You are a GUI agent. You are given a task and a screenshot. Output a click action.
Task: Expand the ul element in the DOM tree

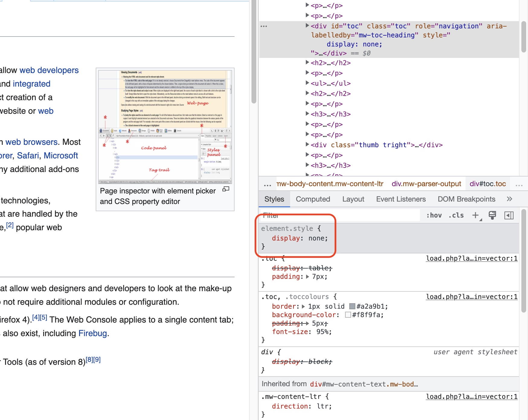click(x=307, y=83)
